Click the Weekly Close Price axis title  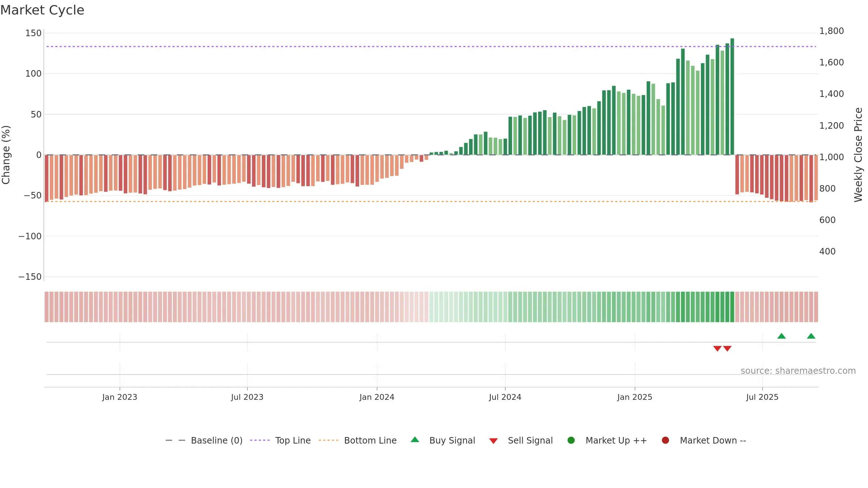pyautogui.click(x=858, y=155)
